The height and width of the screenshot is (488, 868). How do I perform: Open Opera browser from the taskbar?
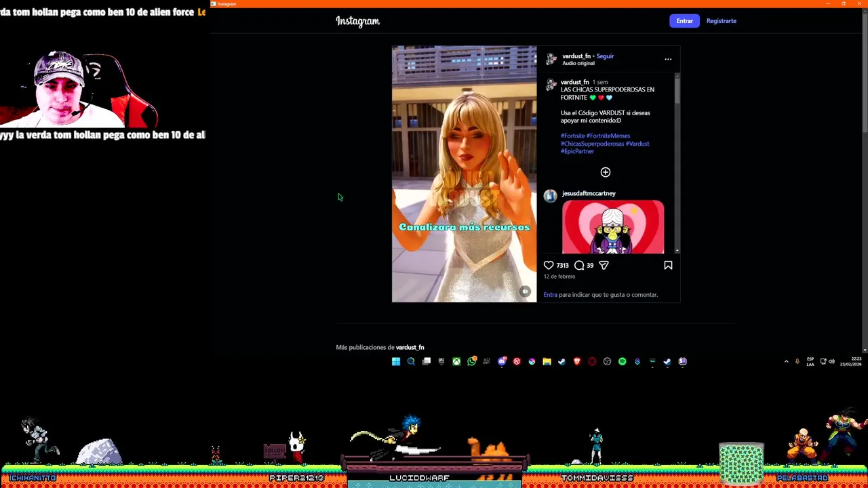pyautogui.click(x=592, y=361)
